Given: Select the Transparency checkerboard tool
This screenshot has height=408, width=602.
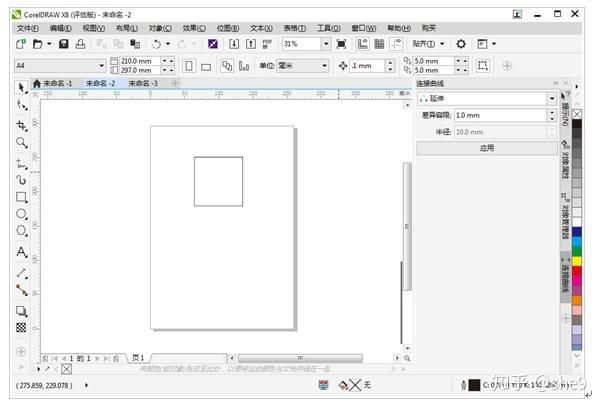Looking at the screenshot, I should click(x=22, y=327).
